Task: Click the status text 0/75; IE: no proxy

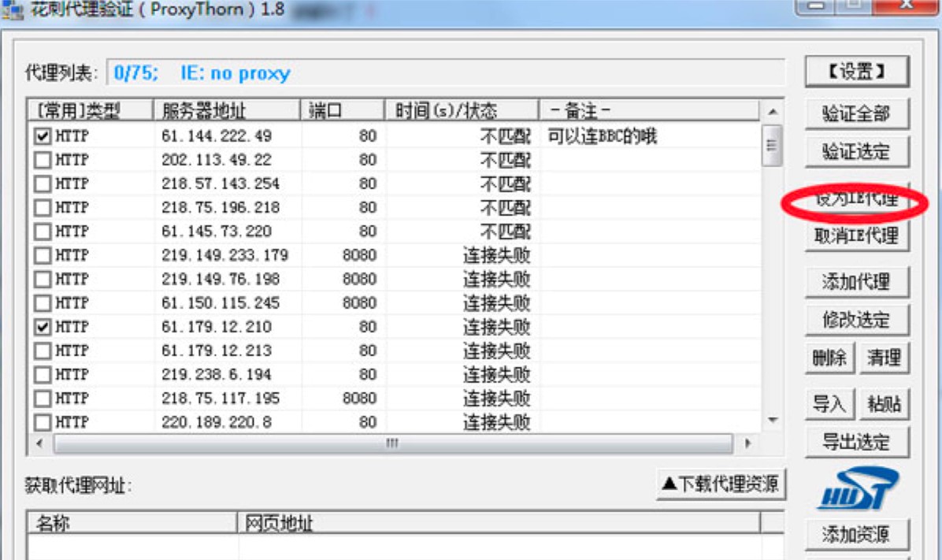Action: (x=202, y=73)
